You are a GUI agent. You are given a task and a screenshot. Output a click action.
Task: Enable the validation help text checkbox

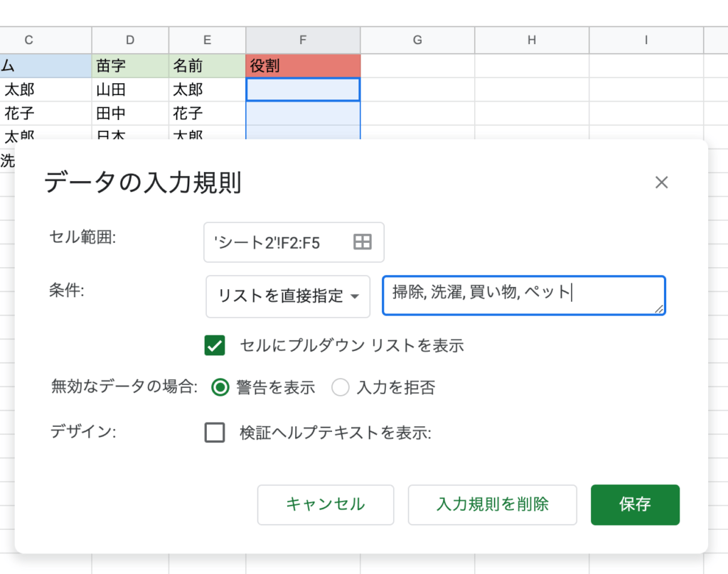pyautogui.click(x=215, y=433)
